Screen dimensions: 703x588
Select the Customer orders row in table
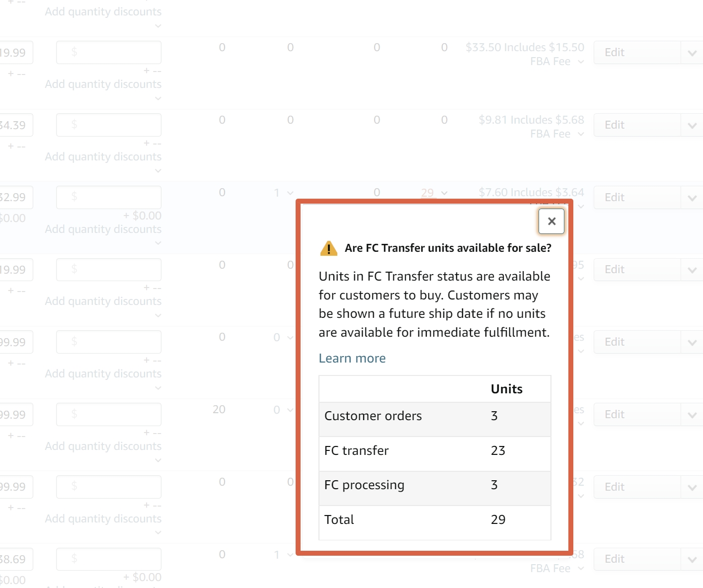click(434, 416)
